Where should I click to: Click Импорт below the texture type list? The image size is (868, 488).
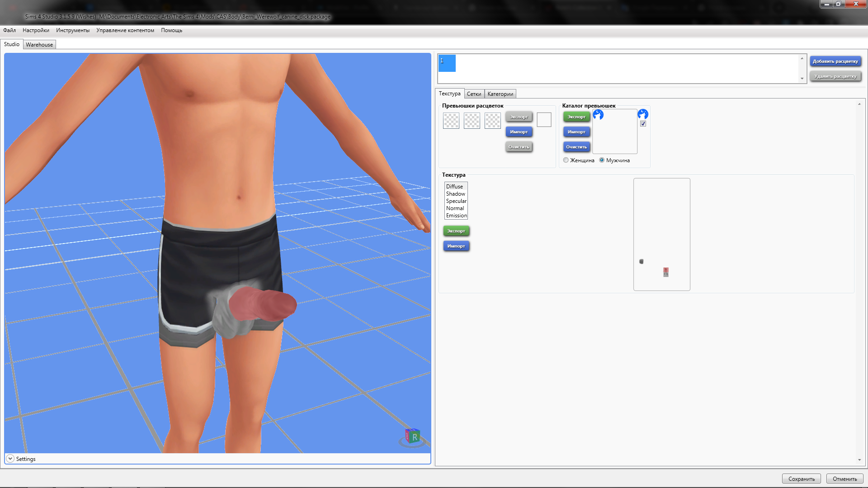pyautogui.click(x=456, y=246)
